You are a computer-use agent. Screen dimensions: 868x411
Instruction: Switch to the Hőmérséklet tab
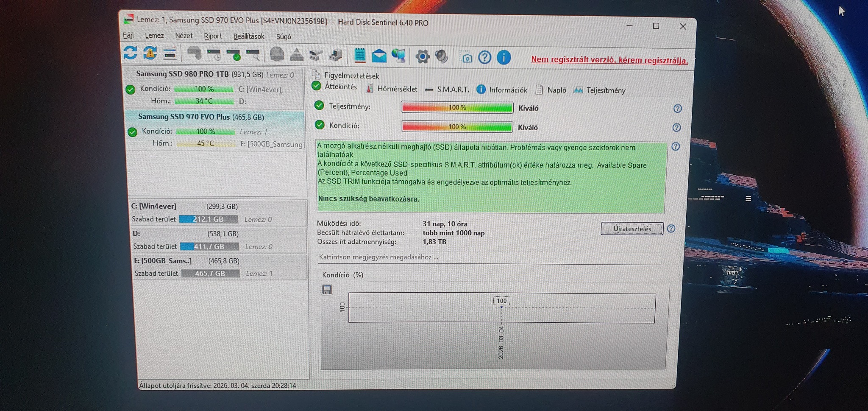coord(392,89)
